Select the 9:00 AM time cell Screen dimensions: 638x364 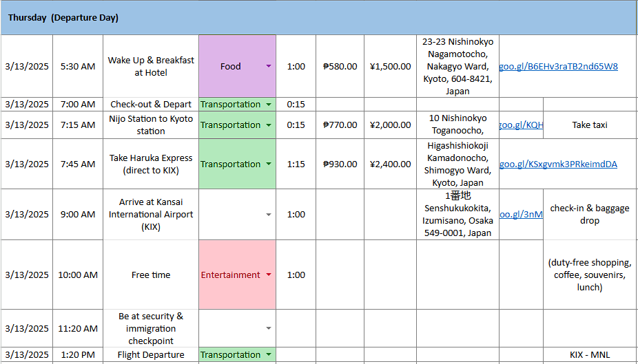78,215
